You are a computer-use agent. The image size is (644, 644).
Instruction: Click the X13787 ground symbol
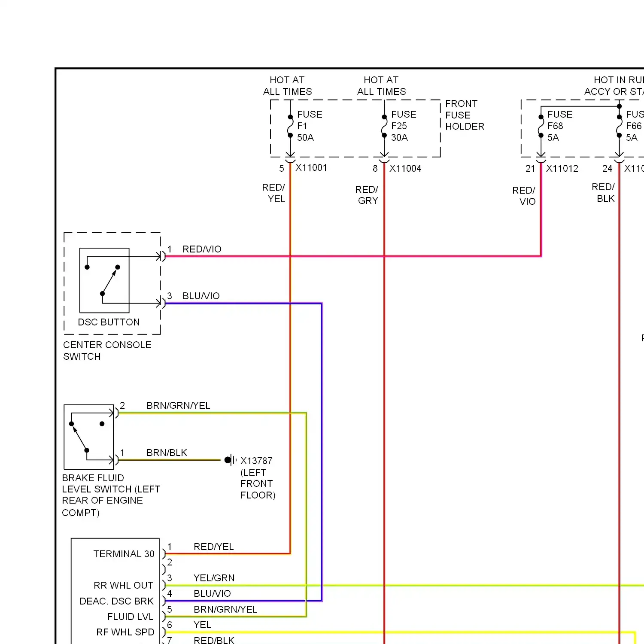(x=231, y=460)
